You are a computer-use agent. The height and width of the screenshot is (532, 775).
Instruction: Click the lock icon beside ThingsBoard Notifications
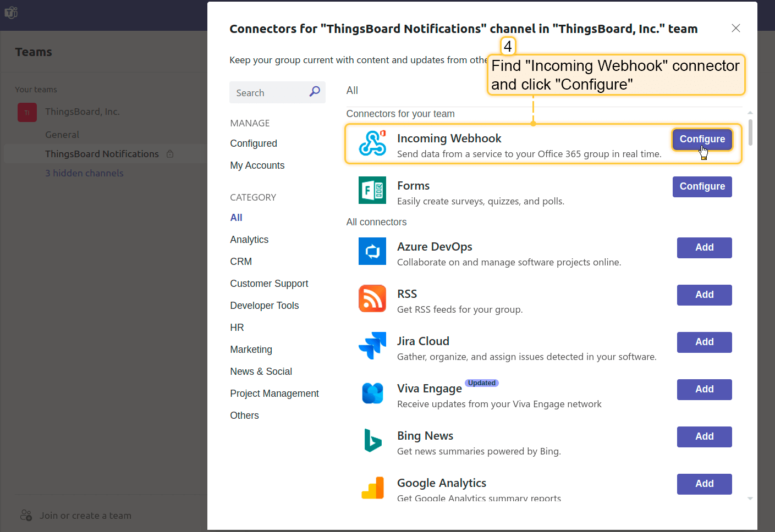coord(170,154)
